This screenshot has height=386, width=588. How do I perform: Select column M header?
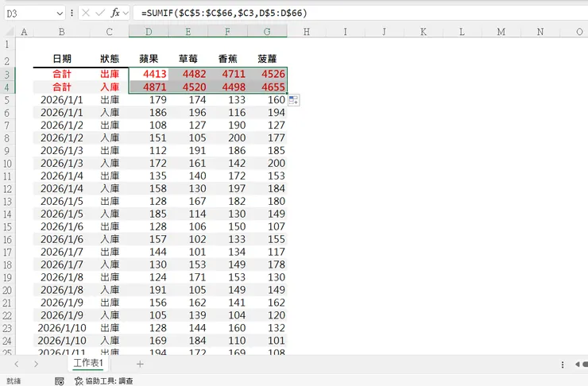point(501,32)
